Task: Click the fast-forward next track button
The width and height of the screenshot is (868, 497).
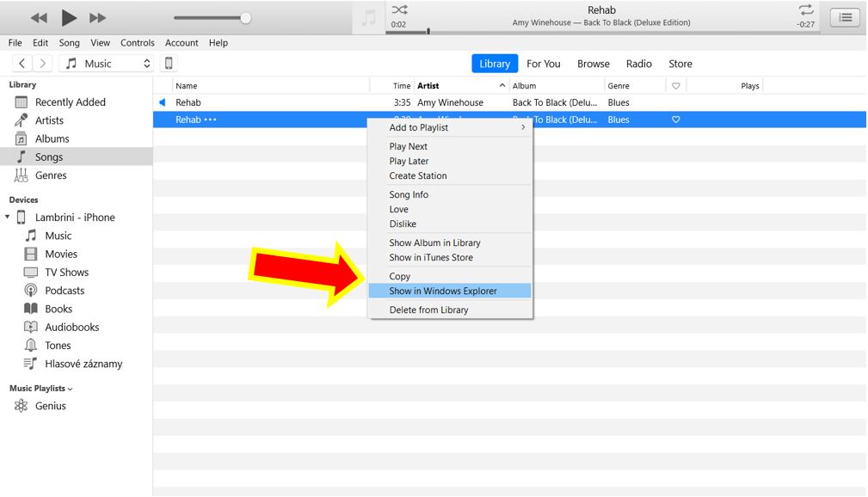Action: pyautogui.click(x=97, y=18)
